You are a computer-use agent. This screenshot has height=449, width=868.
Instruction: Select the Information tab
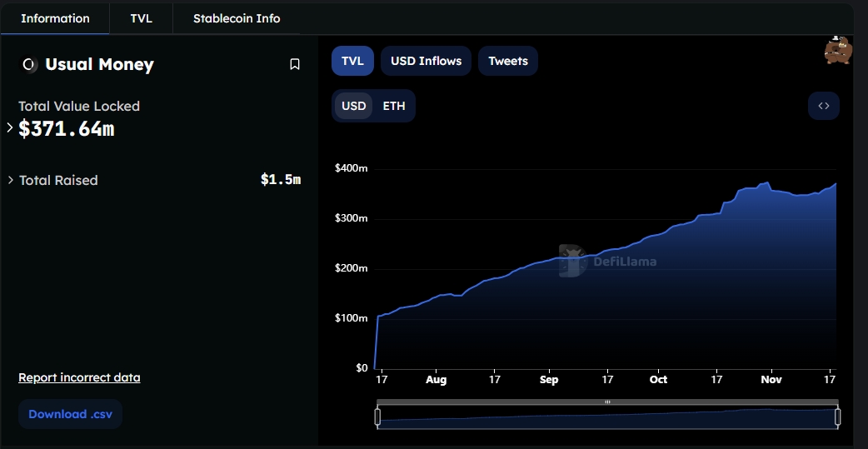click(55, 18)
